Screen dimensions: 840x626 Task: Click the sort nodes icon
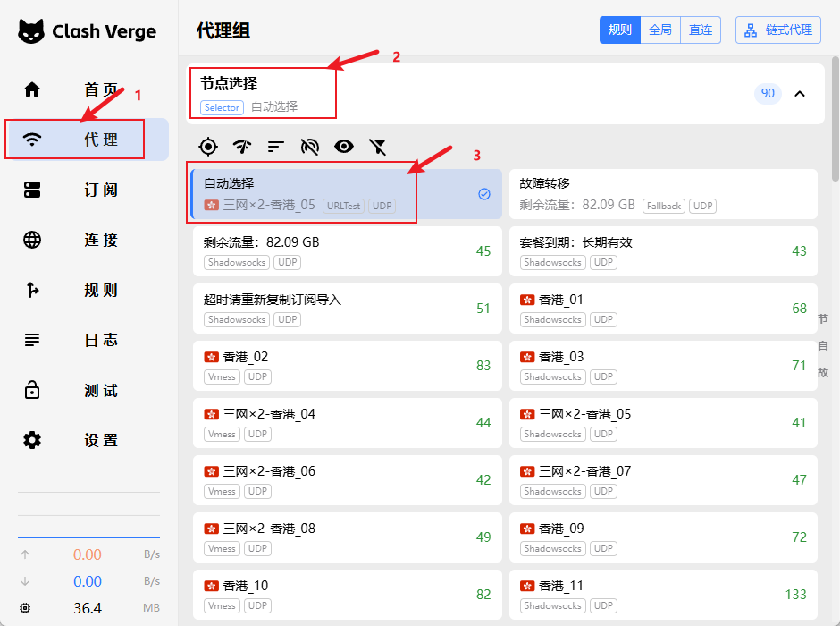click(276, 147)
